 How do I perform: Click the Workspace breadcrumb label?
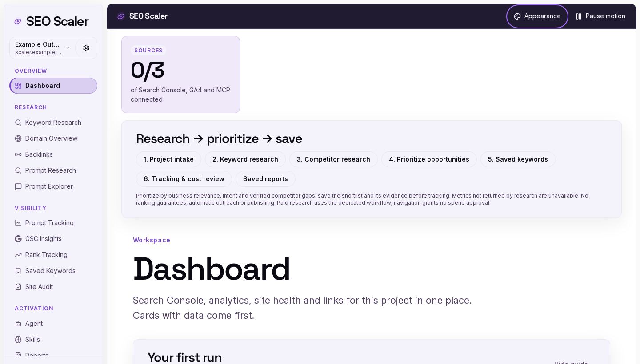152,240
